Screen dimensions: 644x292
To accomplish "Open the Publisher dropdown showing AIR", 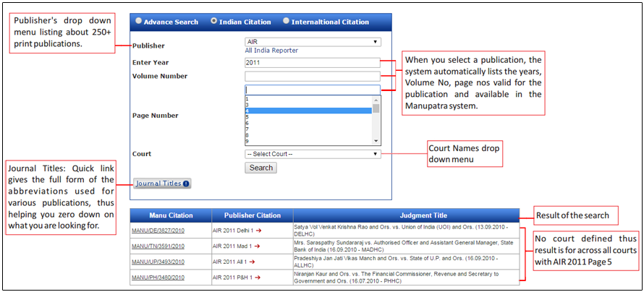I will point(313,42).
